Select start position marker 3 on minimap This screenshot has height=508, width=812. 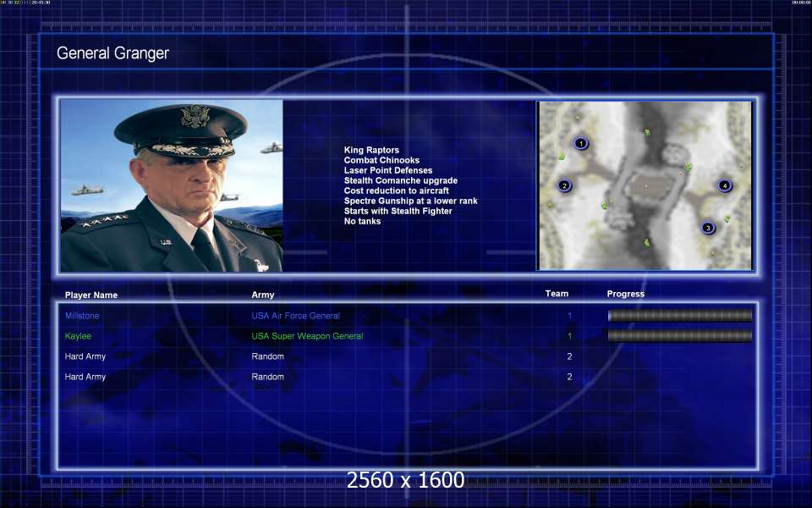pyautogui.click(x=708, y=228)
